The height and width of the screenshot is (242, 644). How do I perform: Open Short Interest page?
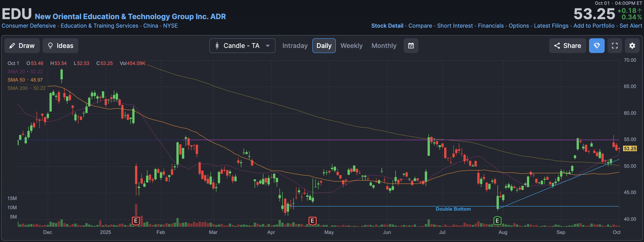click(455, 26)
